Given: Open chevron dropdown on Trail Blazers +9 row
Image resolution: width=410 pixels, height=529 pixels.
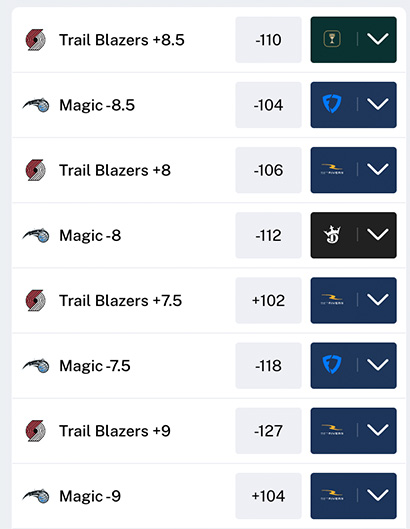Looking at the screenshot, I should (378, 430).
